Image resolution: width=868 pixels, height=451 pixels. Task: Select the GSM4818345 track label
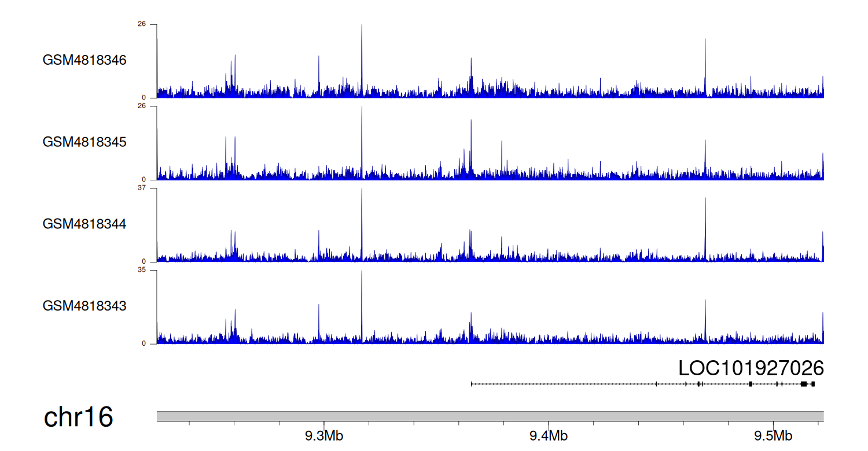[84, 142]
